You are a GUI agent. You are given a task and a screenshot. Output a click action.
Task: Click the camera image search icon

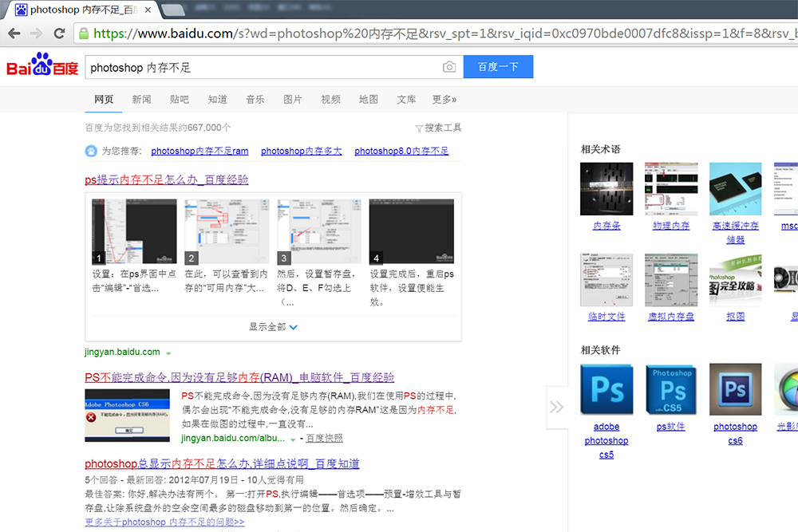(449, 67)
